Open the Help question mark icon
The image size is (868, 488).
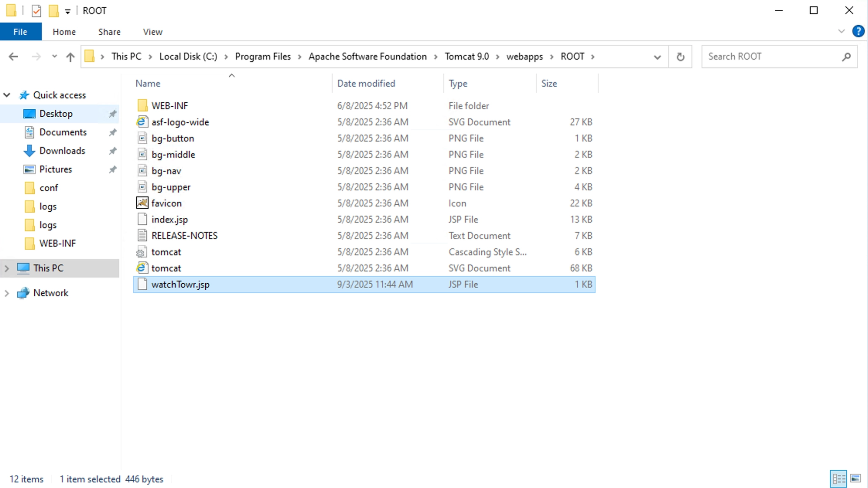(x=858, y=31)
